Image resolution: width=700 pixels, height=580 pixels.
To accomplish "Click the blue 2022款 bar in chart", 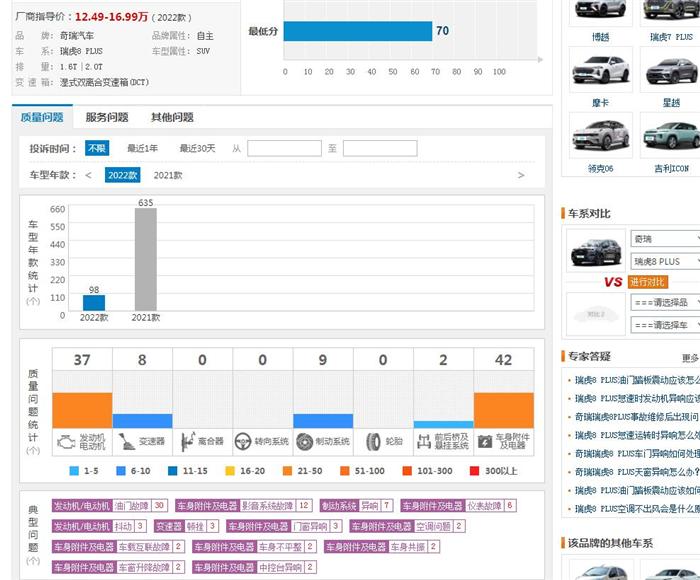I will (x=94, y=303).
